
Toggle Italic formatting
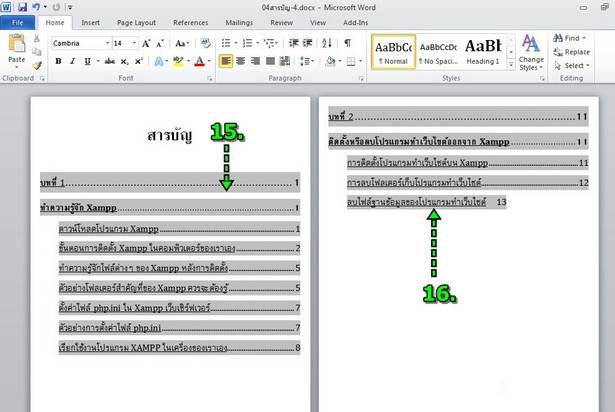[x=73, y=61]
